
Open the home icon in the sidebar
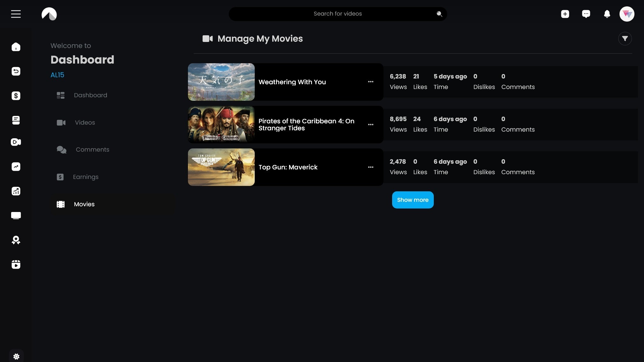(x=16, y=47)
